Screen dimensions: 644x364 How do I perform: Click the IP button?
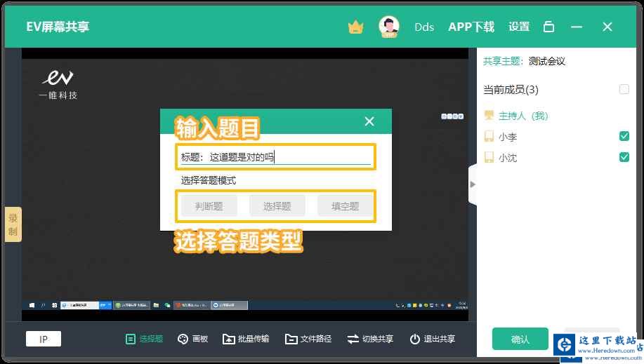(x=44, y=339)
